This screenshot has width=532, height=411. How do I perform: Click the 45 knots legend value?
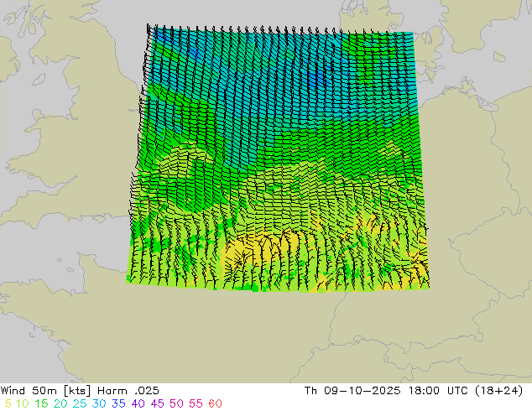[x=158, y=403]
